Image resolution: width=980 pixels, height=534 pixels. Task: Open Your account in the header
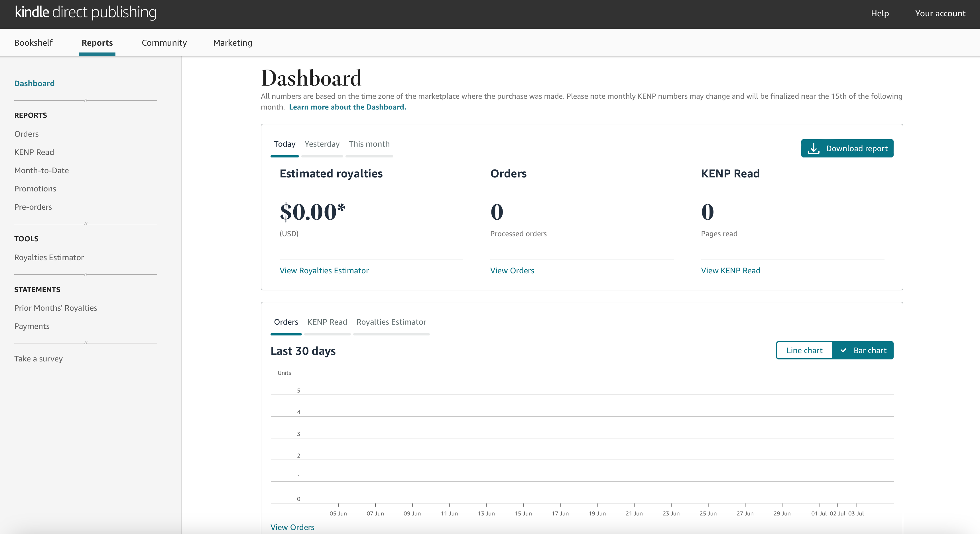(x=940, y=13)
